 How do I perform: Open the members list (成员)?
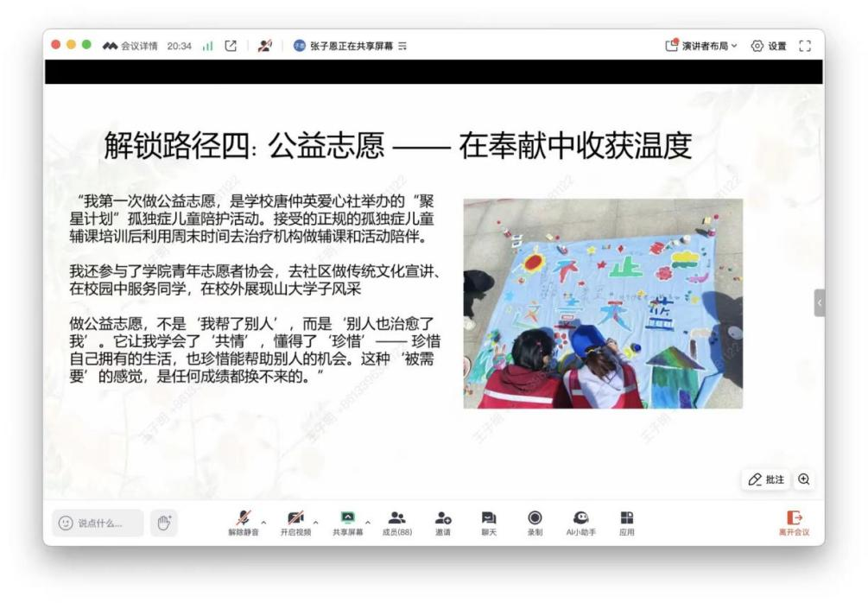[x=397, y=522]
